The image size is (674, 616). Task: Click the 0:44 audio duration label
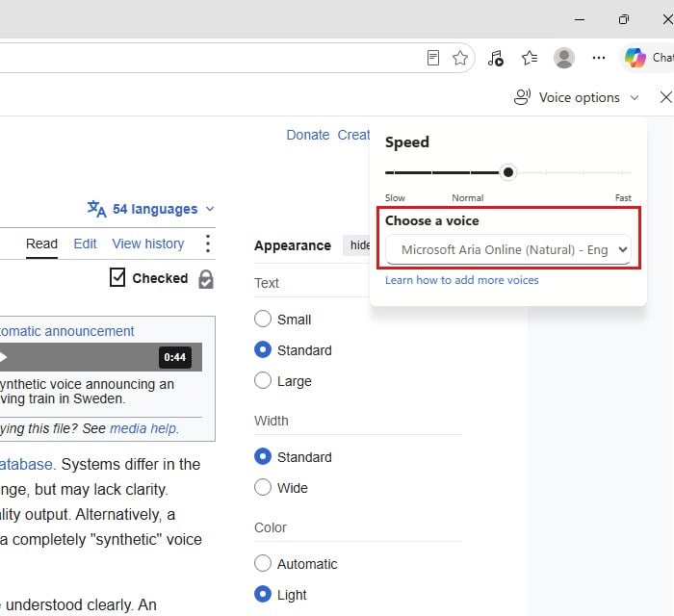175,357
